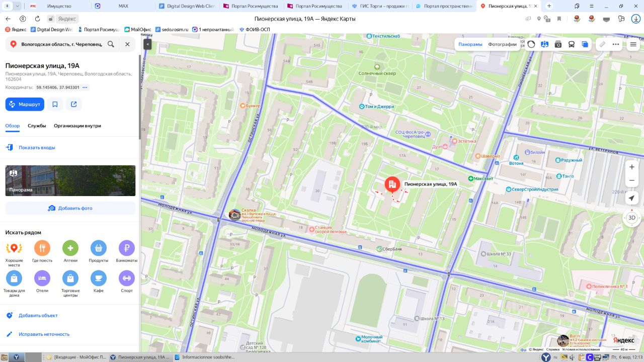The image size is (644, 362).
Task: Reload the page with the refresh icon
Action: pos(37,19)
